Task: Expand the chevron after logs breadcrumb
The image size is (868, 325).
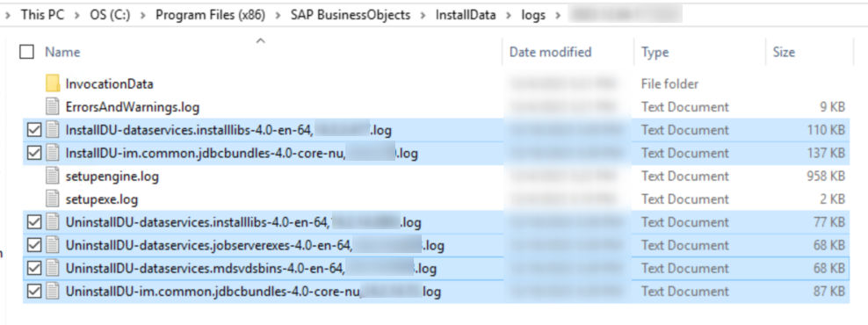Action: tap(558, 15)
